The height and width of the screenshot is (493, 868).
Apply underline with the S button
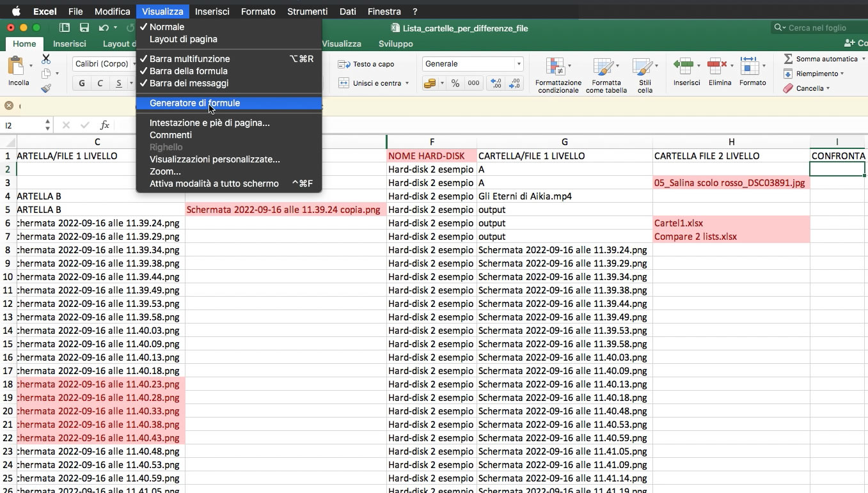point(118,83)
